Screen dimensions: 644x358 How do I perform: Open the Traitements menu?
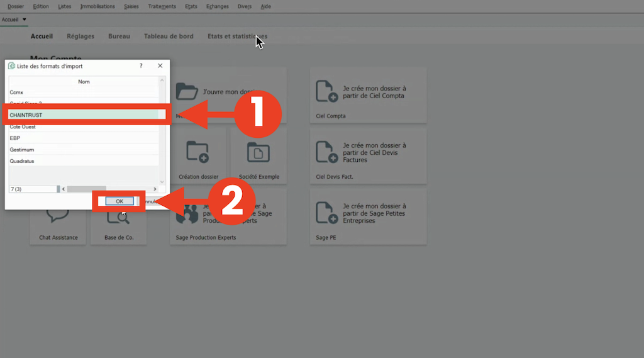click(x=162, y=6)
